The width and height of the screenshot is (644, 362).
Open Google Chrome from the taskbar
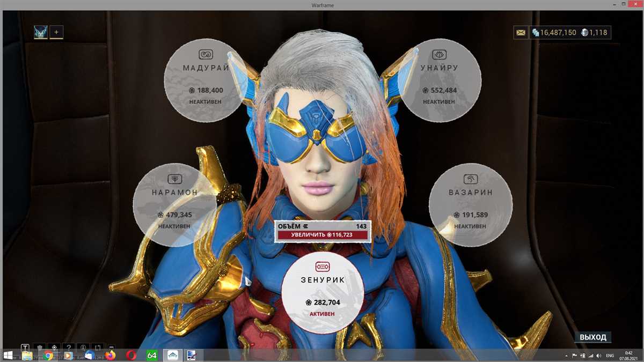tap(48, 355)
